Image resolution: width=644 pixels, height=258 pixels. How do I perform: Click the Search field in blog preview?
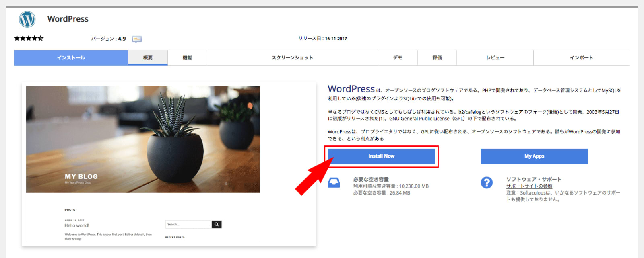[x=188, y=224]
